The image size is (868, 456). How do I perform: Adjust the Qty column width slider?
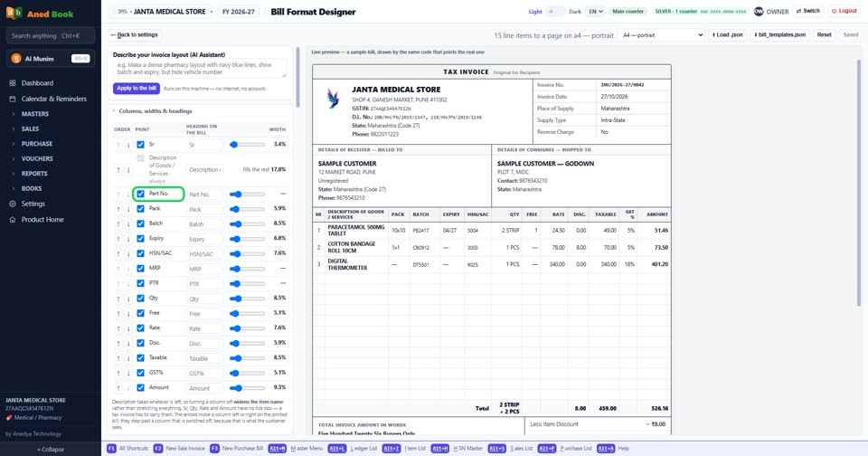[247, 299]
